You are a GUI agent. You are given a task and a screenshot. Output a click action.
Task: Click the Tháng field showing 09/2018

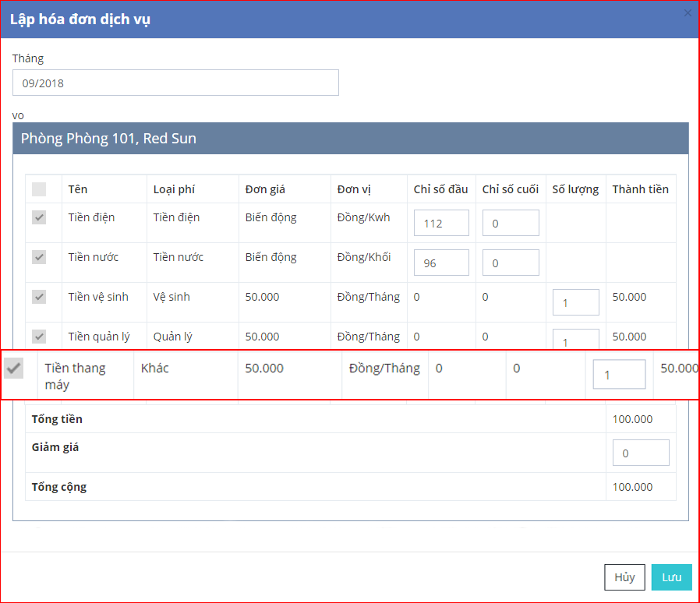[x=175, y=83]
